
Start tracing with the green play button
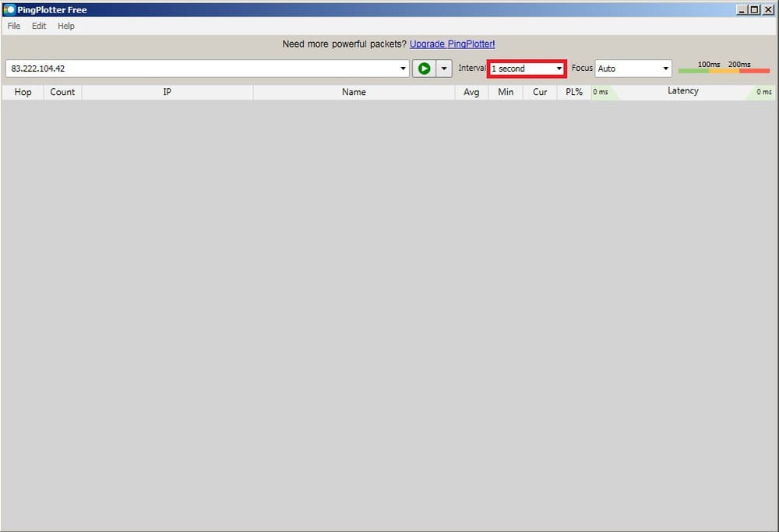pos(424,69)
